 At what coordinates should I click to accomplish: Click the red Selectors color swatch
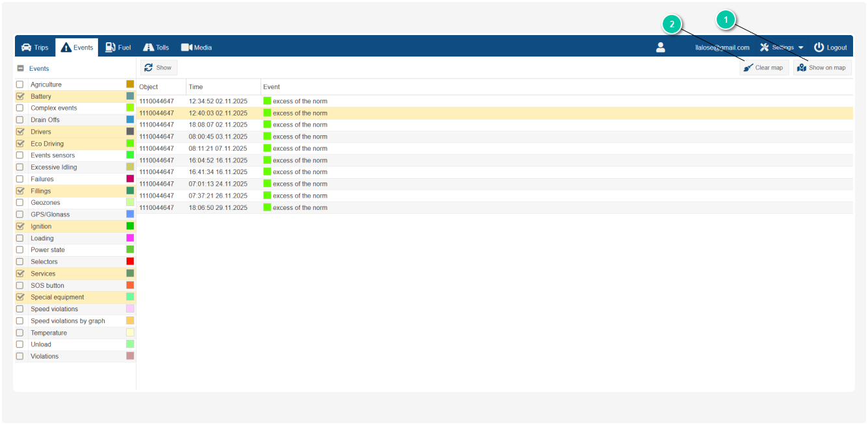coord(130,261)
